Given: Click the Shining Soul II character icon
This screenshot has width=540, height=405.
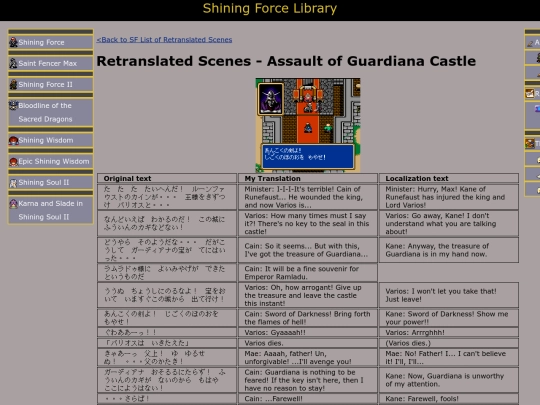Looking at the screenshot, I should click(13, 183).
